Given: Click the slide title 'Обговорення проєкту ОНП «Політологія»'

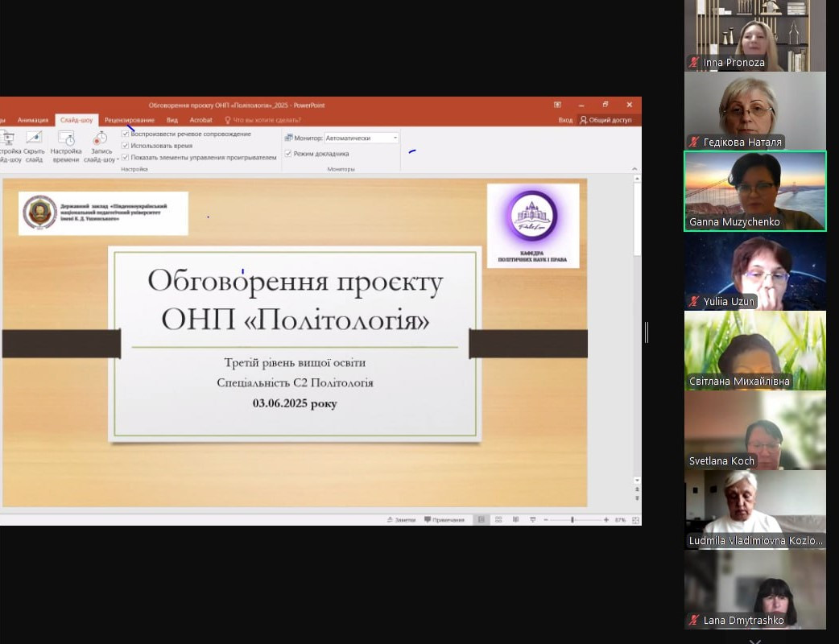Looking at the screenshot, I should [296, 300].
